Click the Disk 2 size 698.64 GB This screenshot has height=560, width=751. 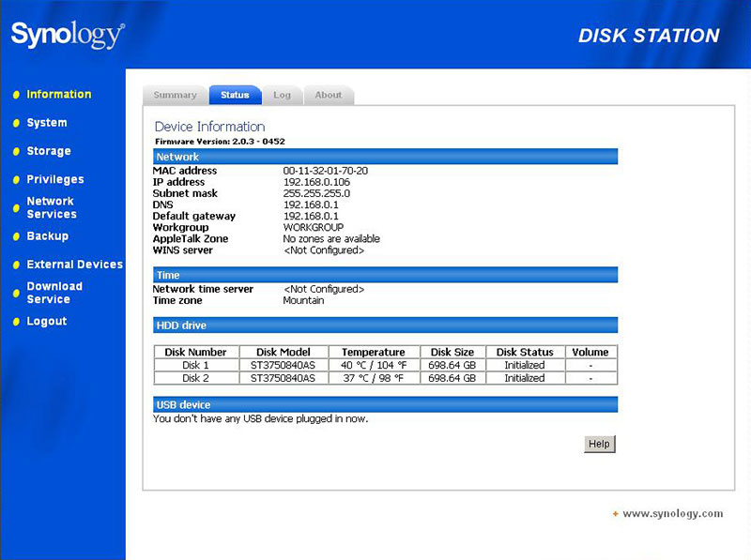pos(452,378)
